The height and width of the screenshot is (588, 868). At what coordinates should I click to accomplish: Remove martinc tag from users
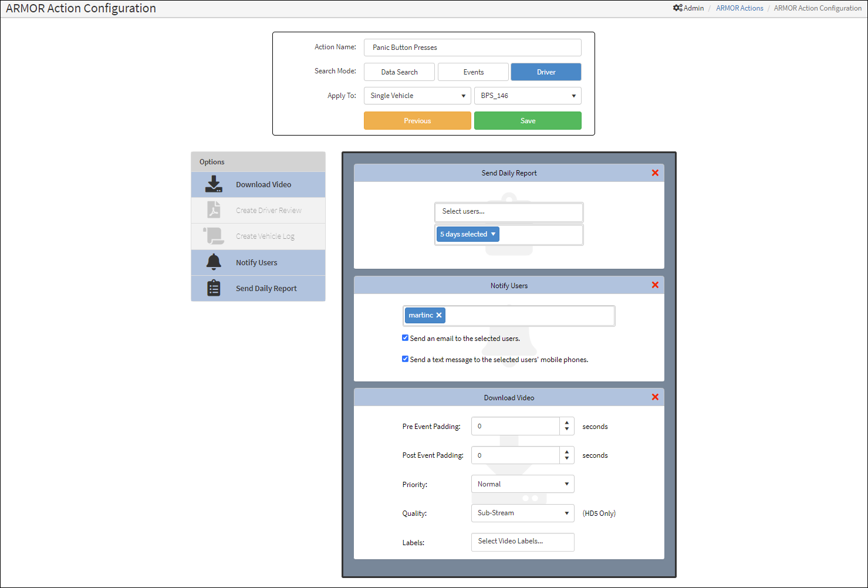(x=439, y=315)
